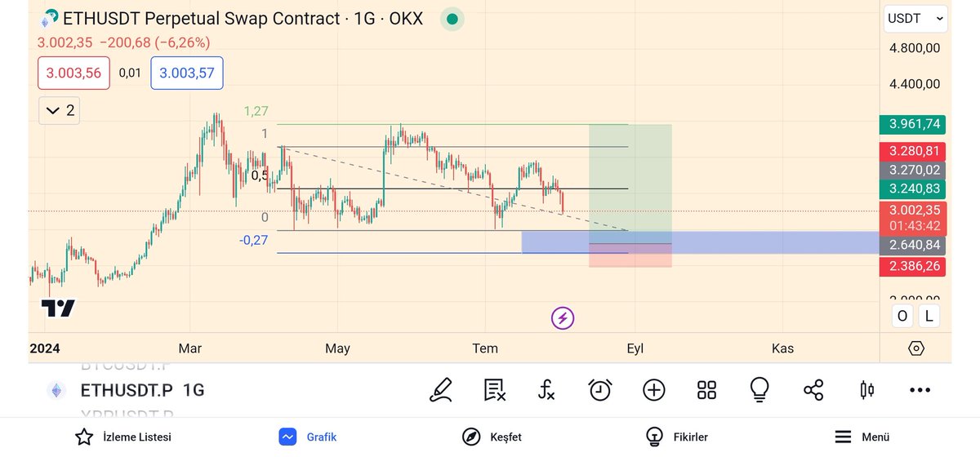Tap the share chart icon
This screenshot has height=457, width=980.
click(x=813, y=390)
